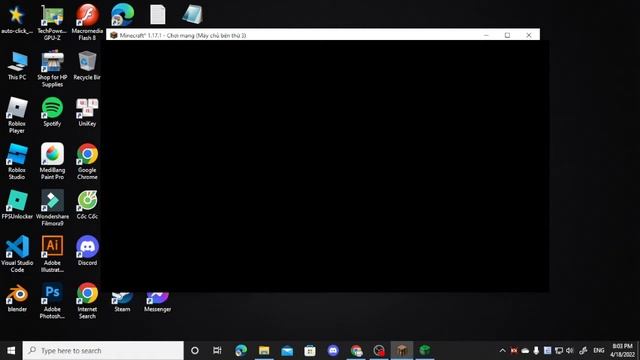Viewport: 640px width, 360px height.
Task: Select the notepad-style file icon on the desktop
Action: point(192,15)
